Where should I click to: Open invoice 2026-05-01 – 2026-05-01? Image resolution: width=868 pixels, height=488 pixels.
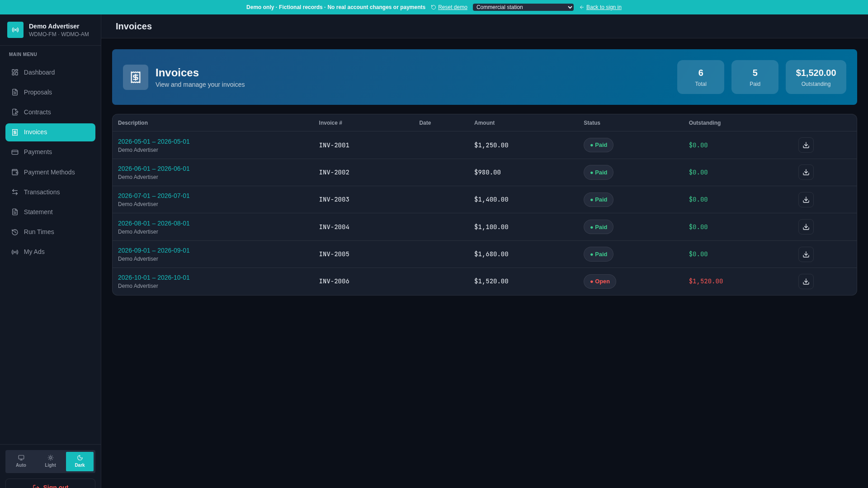[x=154, y=141]
